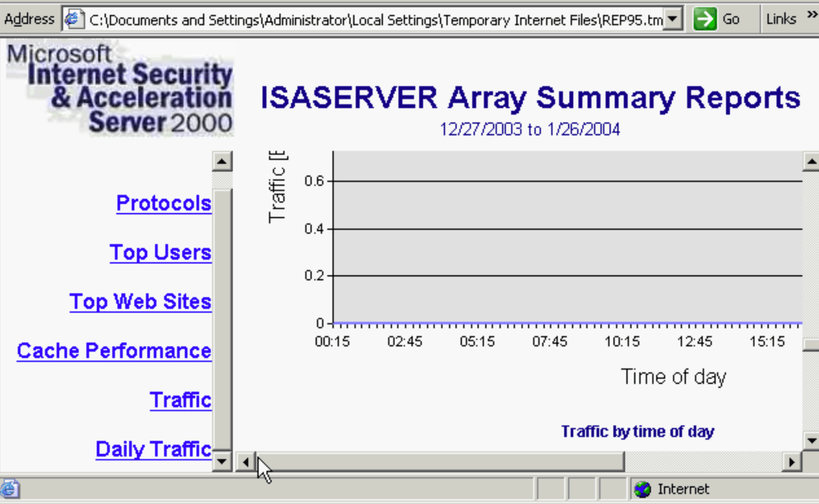Image resolution: width=819 pixels, height=504 pixels.
Task: Click report pane scroll down arrow
Action: (x=810, y=440)
